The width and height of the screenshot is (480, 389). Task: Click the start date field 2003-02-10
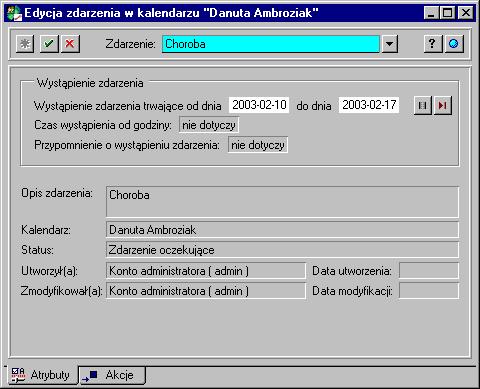pyautogui.click(x=259, y=105)
